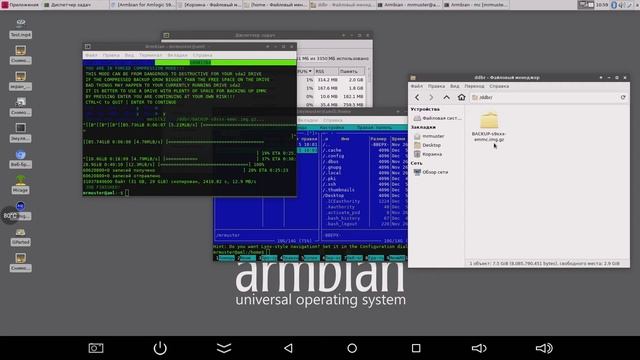Open the Mirage desktop icon

20,184
